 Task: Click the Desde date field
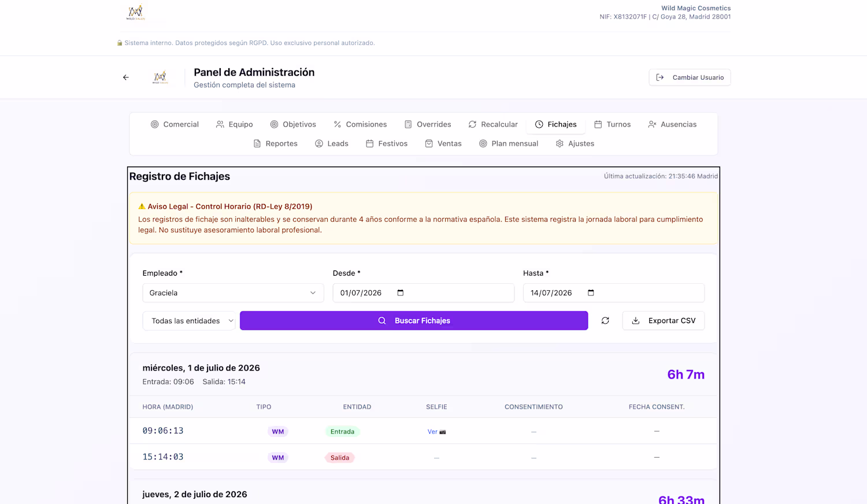click(x=423, y=293)
